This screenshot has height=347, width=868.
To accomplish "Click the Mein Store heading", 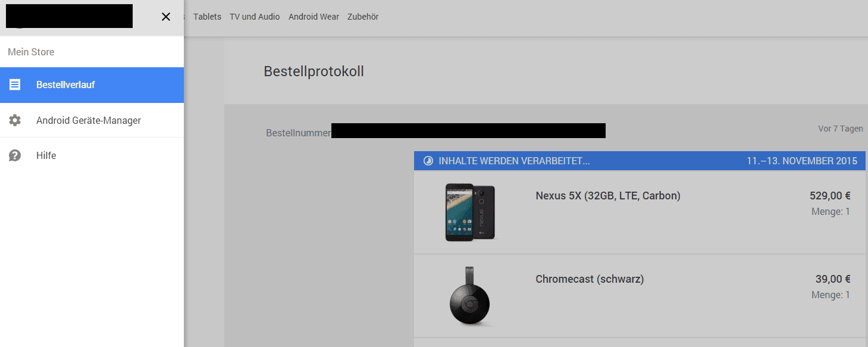I will pyautogui.click(x=31, y=52).
